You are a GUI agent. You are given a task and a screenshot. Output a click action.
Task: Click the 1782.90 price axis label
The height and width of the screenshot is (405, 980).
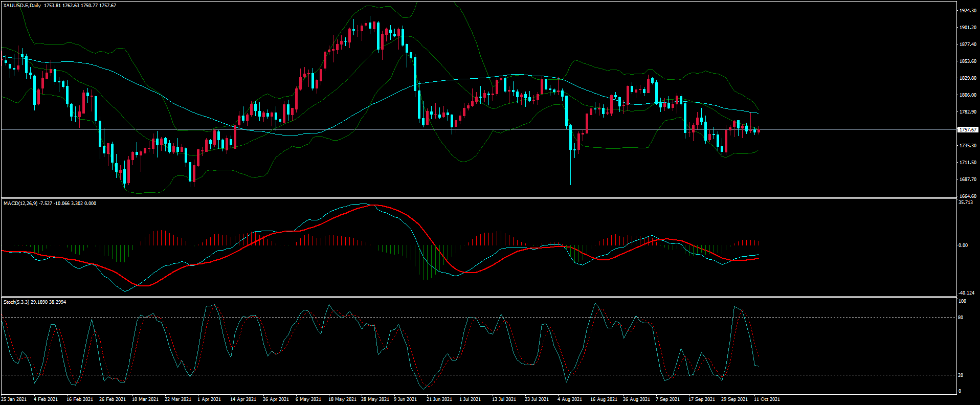coord(968,112)
